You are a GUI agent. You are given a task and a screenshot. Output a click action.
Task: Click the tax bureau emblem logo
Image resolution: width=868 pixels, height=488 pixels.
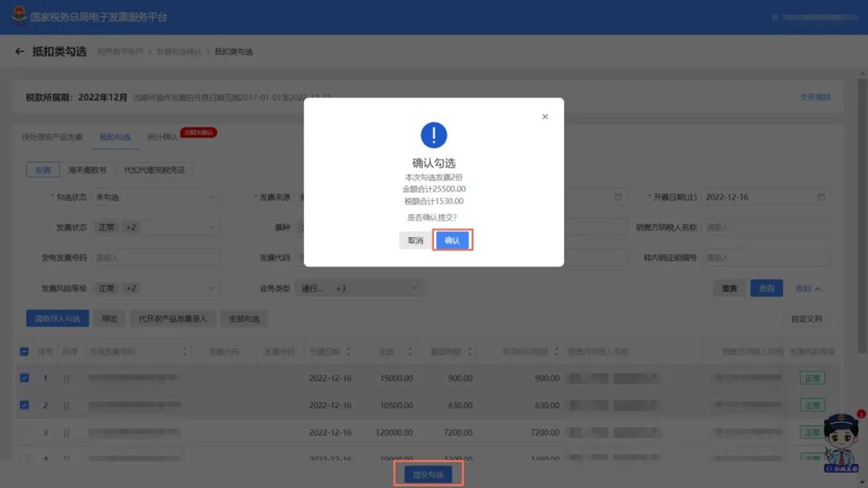(x=18, y=16)
